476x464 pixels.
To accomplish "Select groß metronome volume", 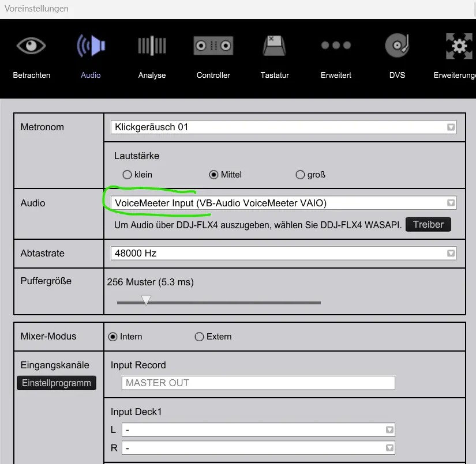I will tap(300, 175).
